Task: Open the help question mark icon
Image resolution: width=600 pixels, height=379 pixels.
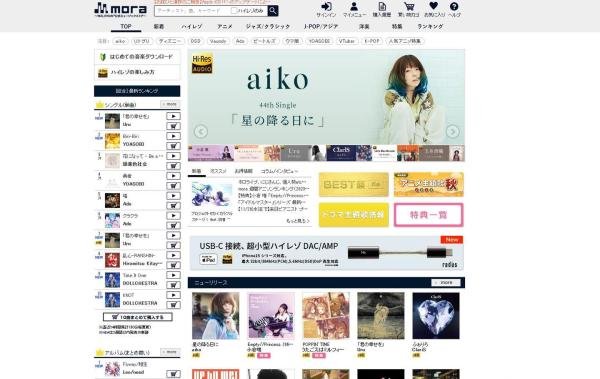Action: [454, 10]
